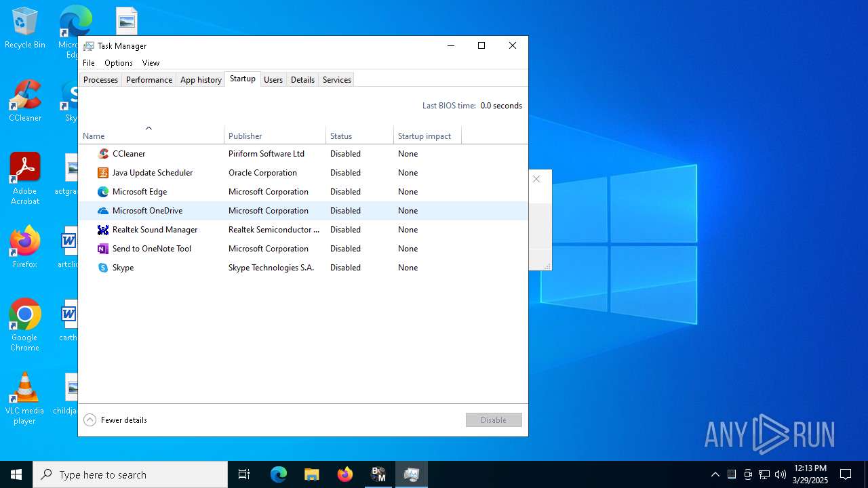Launch Microsoft Edge from the taskbar
Screen dimensions: 868x488
pyautogui.click(x=279, y=474)
